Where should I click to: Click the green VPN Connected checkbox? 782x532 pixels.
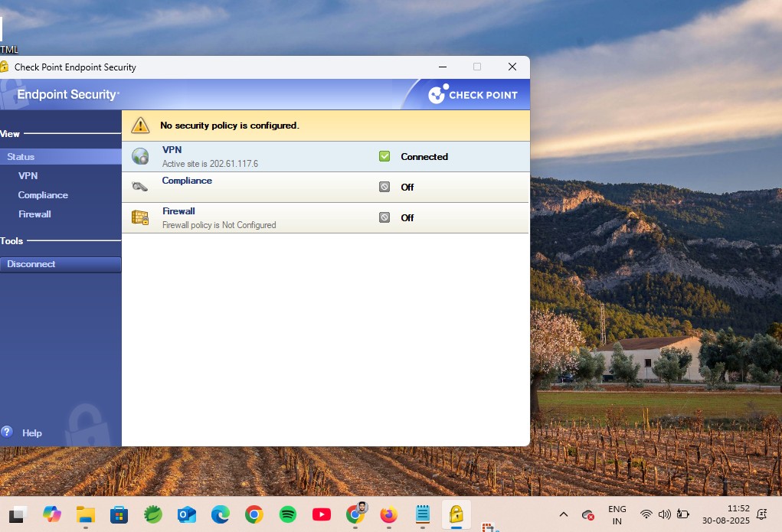point(384,157)
